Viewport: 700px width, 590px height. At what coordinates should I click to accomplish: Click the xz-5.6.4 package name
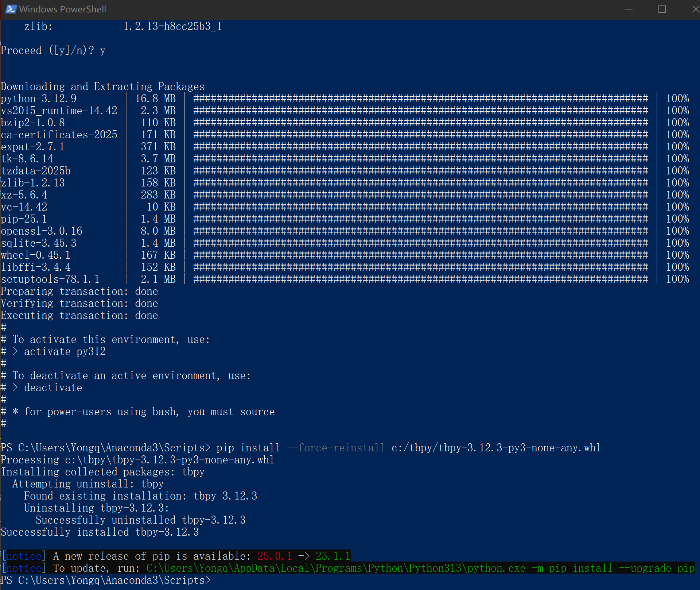[24, 195]
